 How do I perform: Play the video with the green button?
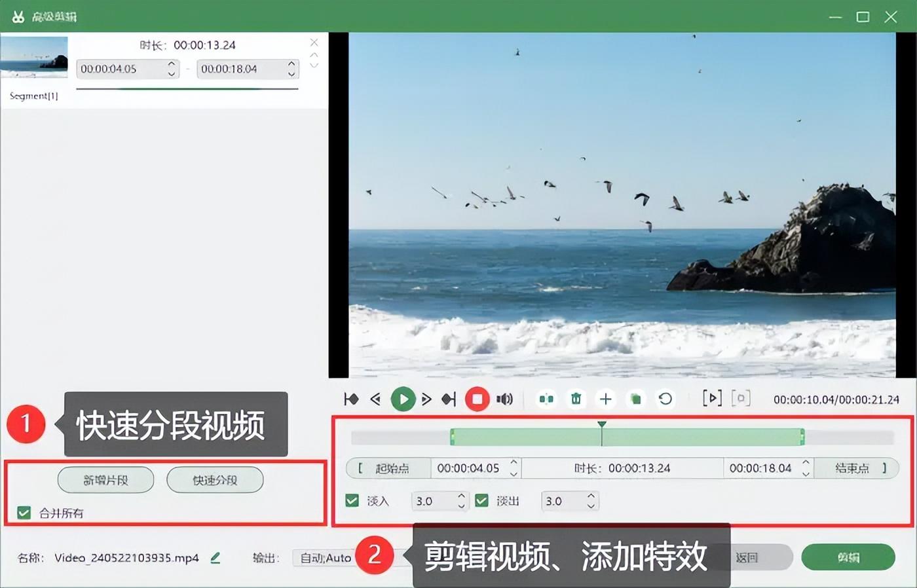pos(403,399)
